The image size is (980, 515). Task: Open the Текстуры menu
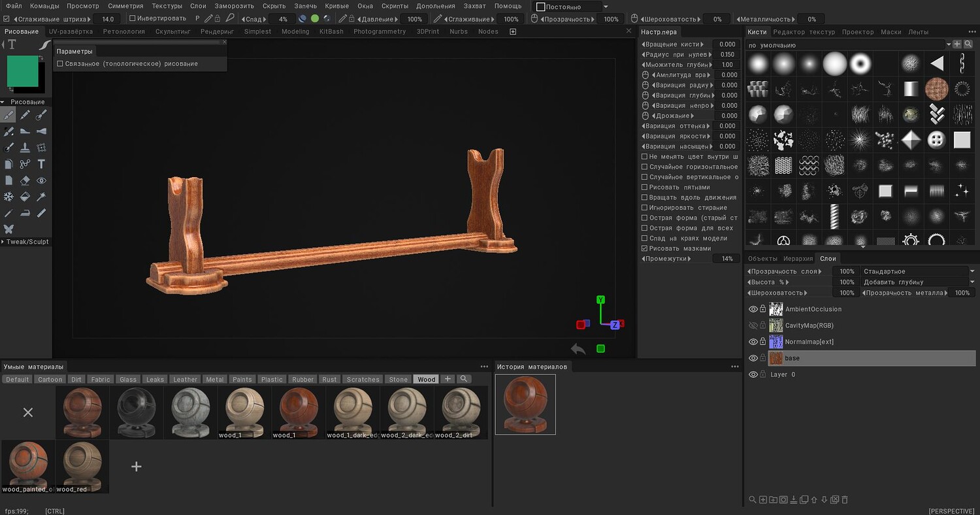click(x=167, y=6)
